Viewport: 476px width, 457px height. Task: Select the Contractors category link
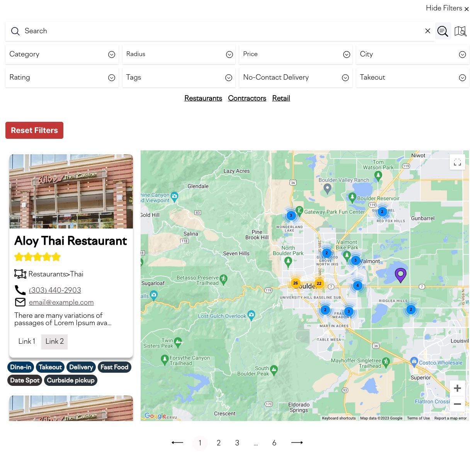pos(247,98)
